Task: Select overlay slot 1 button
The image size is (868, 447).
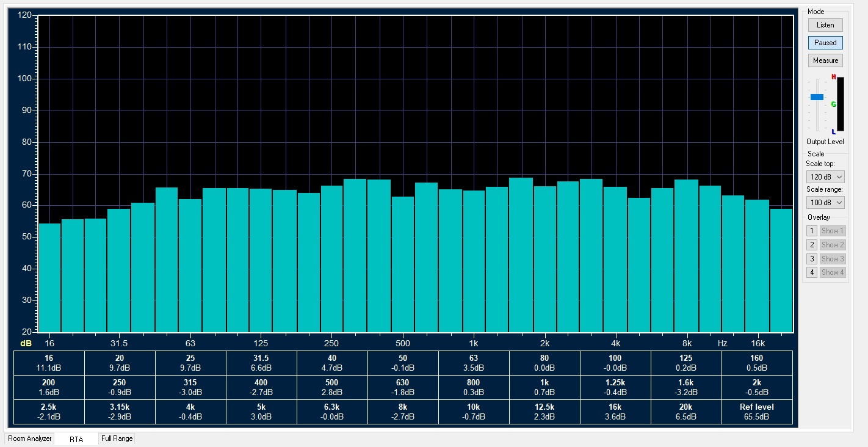Action: [x=812, y=231]
